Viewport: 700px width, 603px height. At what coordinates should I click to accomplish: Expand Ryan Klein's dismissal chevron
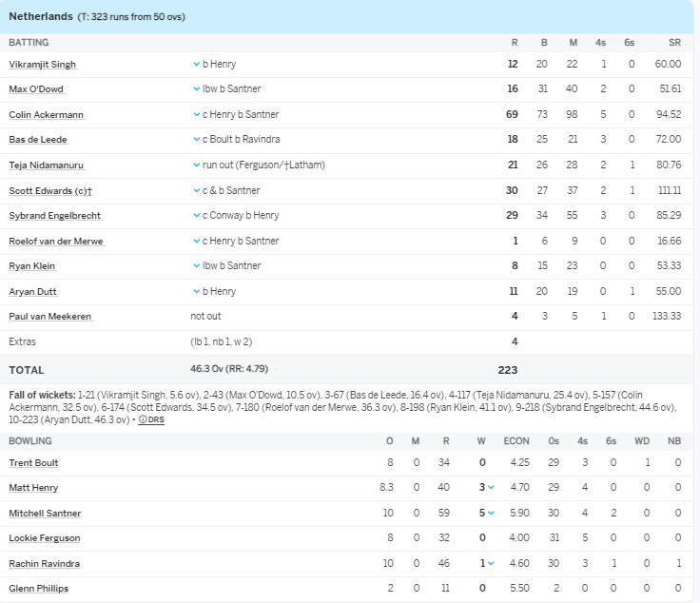pyautogui.click(x=195, y=266)
